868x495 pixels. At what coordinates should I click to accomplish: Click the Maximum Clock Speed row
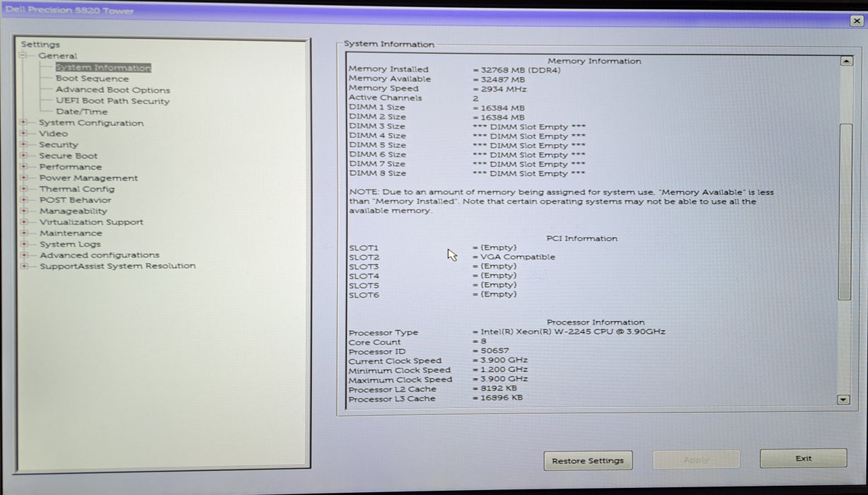coord(439,380)
